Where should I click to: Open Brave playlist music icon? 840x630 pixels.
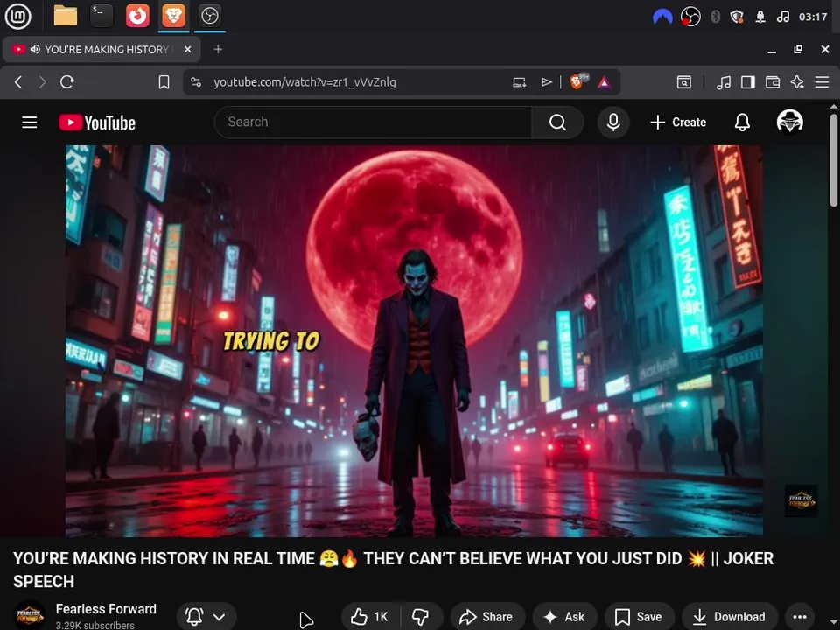tap(724, 82)
